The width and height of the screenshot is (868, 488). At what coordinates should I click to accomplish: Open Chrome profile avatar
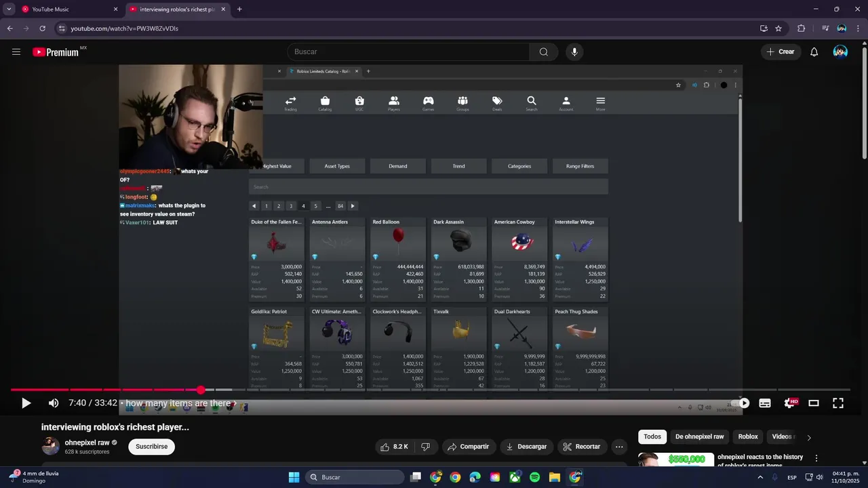click(x=842, y=28)
